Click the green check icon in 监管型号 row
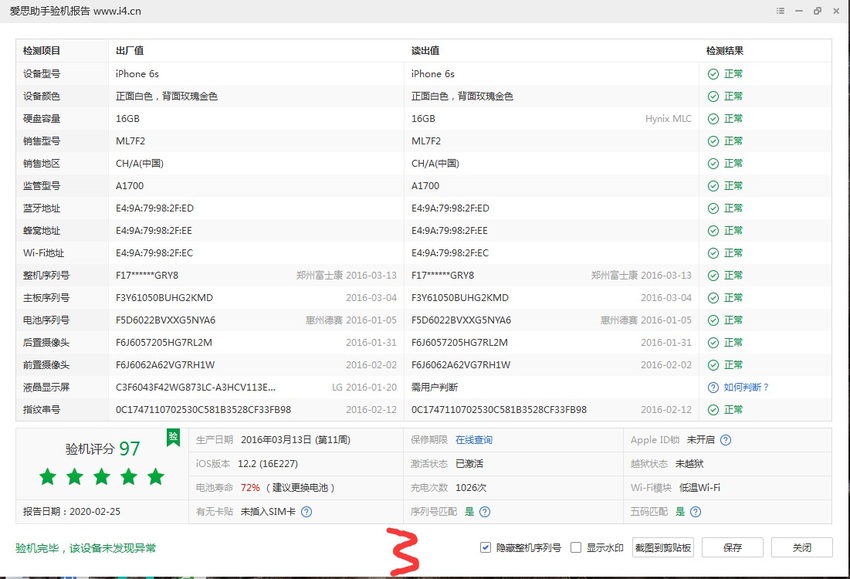This screenshot has width=850, height=579. pyautogui.click(x=713, y=186)
